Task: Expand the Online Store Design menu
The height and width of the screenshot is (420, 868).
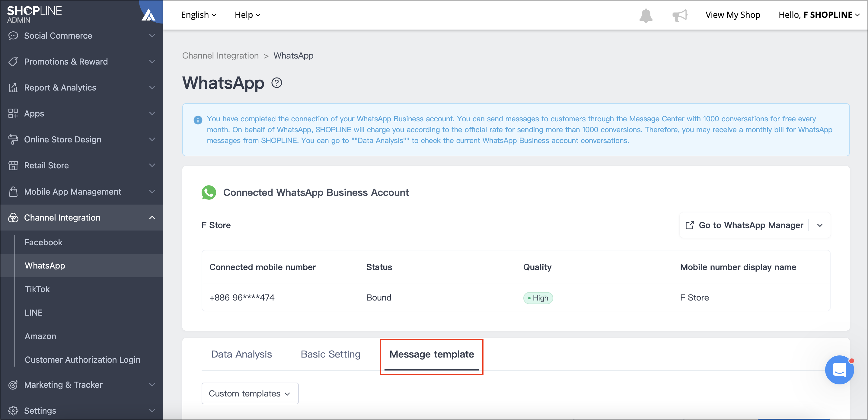Action: click(152, 139)
